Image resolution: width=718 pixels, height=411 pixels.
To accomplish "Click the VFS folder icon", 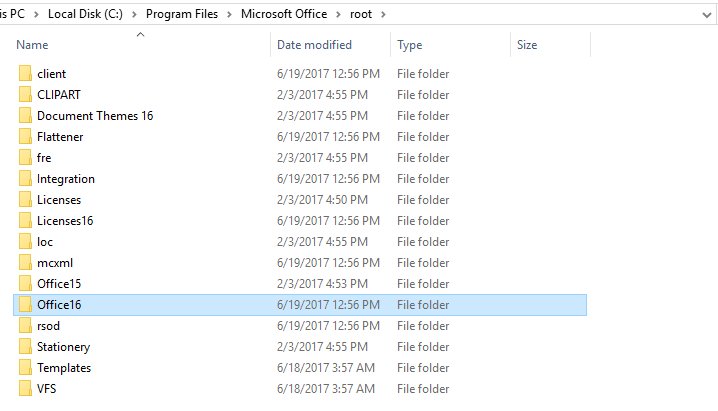I will pyautogui.click(x=26, y=389).
